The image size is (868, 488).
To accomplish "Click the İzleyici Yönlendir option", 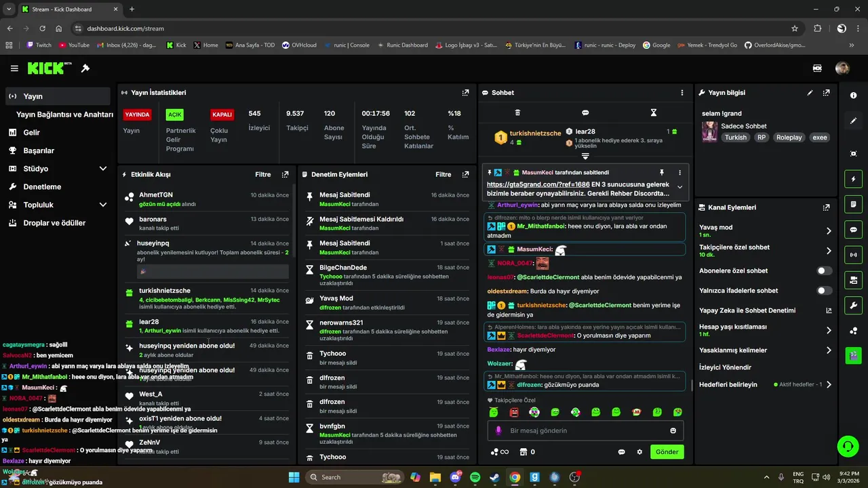I will 725,367.
